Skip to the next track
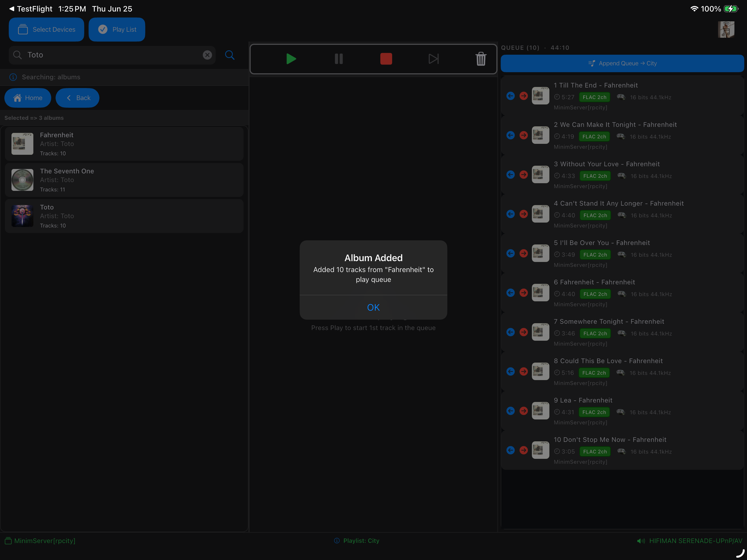The height and width of the screenshot is (560, 747). tap(434, 59)
